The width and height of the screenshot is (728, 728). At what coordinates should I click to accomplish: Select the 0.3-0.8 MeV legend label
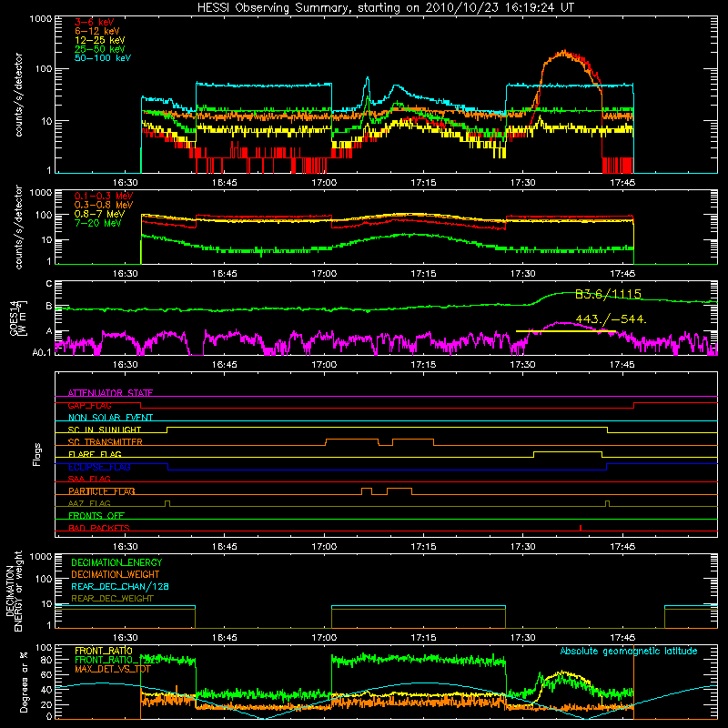(104, 205)
